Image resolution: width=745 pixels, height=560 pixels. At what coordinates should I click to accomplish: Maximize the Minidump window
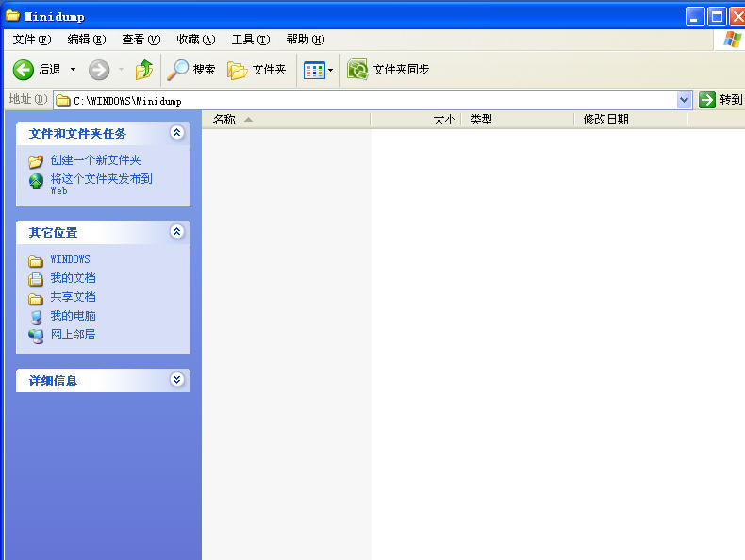pyautogui.click(x=717, y=17)
